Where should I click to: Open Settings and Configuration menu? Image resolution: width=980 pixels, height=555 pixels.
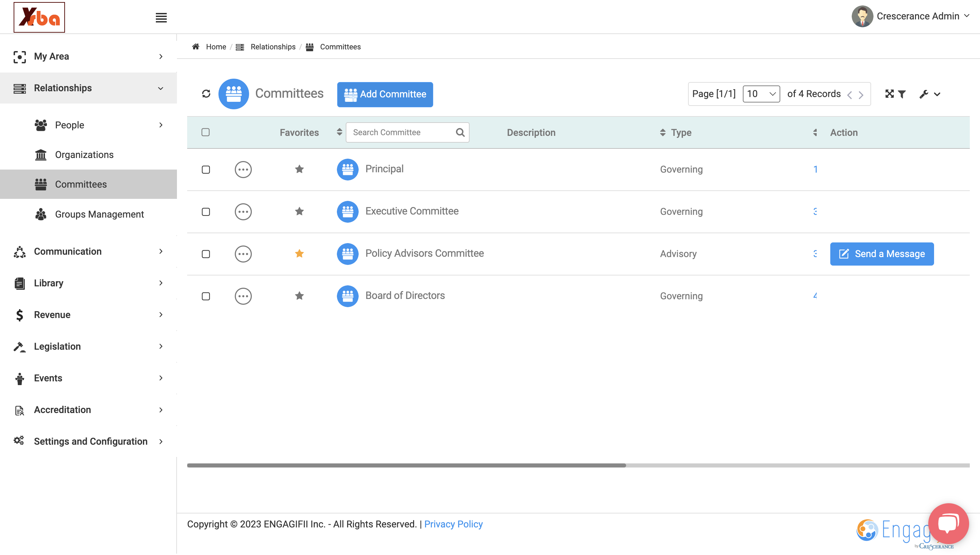pos(88,441)
